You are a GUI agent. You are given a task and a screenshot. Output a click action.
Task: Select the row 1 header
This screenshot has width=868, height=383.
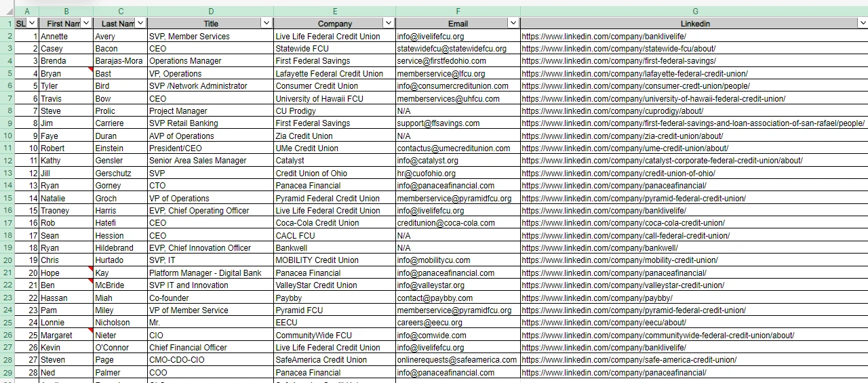point(7,24)
